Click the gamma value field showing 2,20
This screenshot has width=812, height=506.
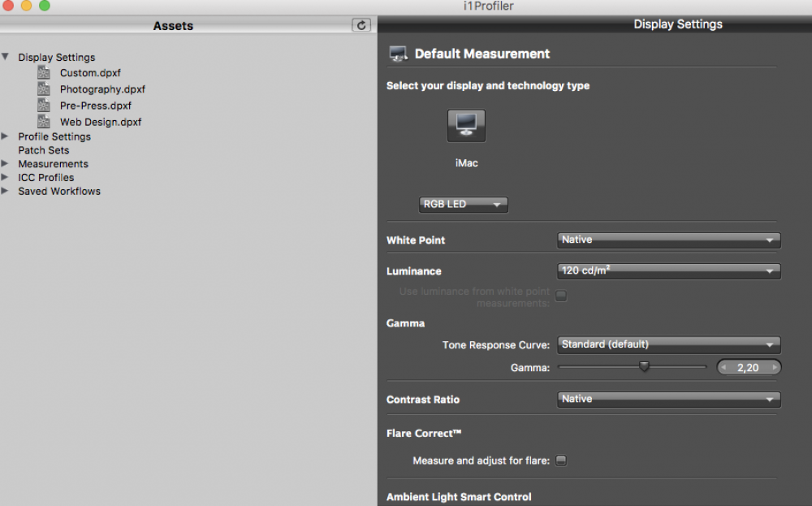pyautogui.click(x=749, y=367)
